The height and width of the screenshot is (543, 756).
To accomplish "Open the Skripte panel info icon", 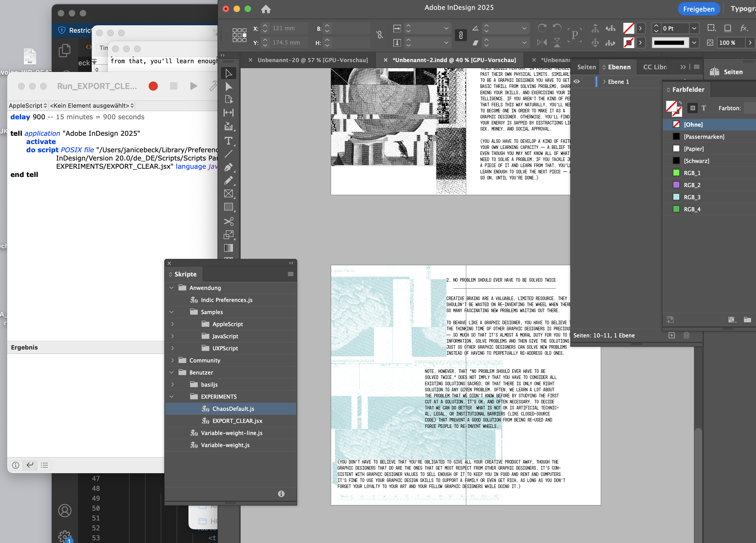I will [x=281, y=494].
